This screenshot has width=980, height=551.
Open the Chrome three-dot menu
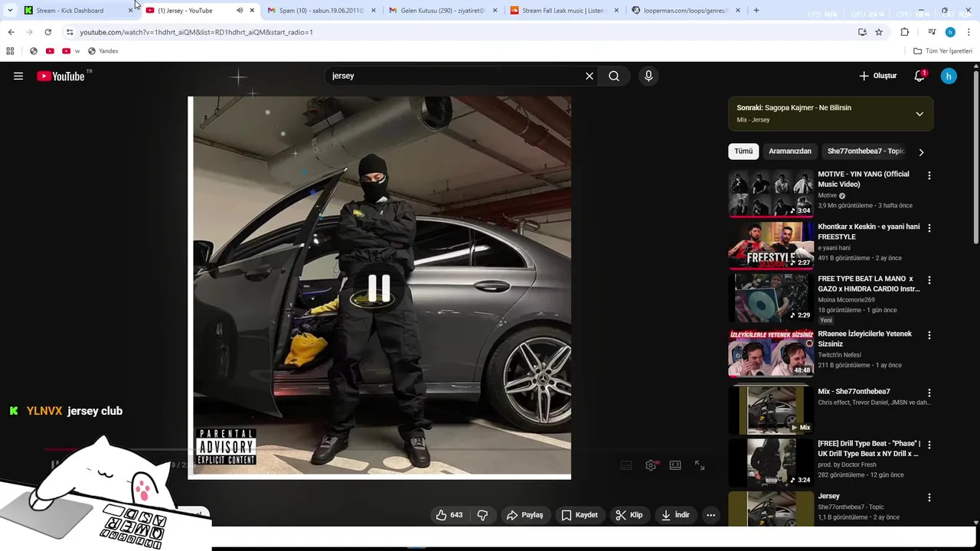(x=969, y=32)
